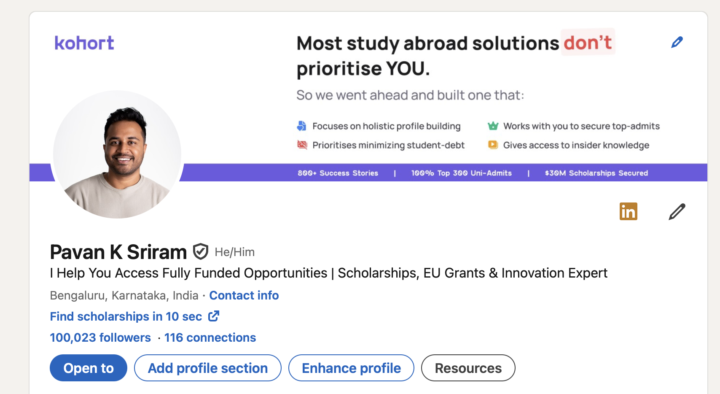720x394 pixels.
Task: Click the name Pavan K Sriram
Action: pos(118,252)
